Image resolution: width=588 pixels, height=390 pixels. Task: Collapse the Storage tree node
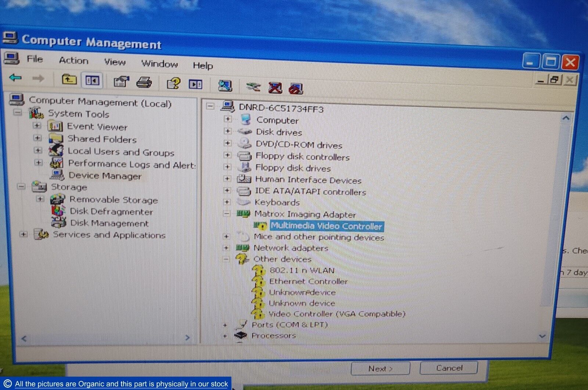click(21, 187)
